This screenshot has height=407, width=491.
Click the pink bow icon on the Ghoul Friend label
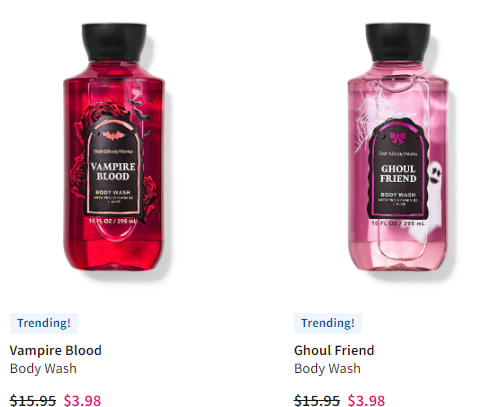coord(398,137)
